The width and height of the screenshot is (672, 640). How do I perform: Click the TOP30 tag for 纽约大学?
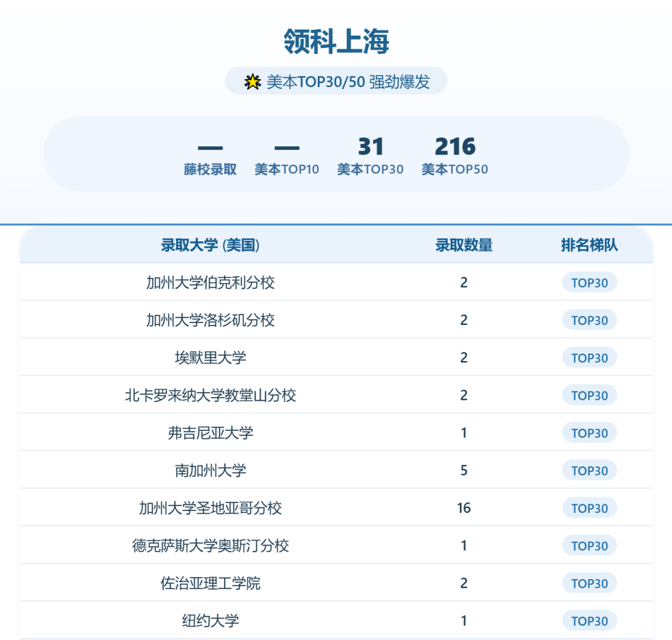pos(590,621)
